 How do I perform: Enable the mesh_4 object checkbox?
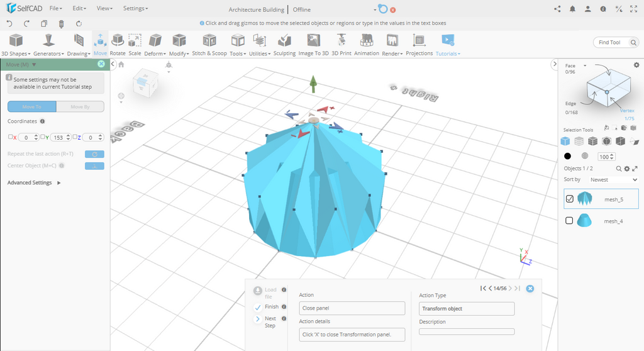tap(570, 221)
